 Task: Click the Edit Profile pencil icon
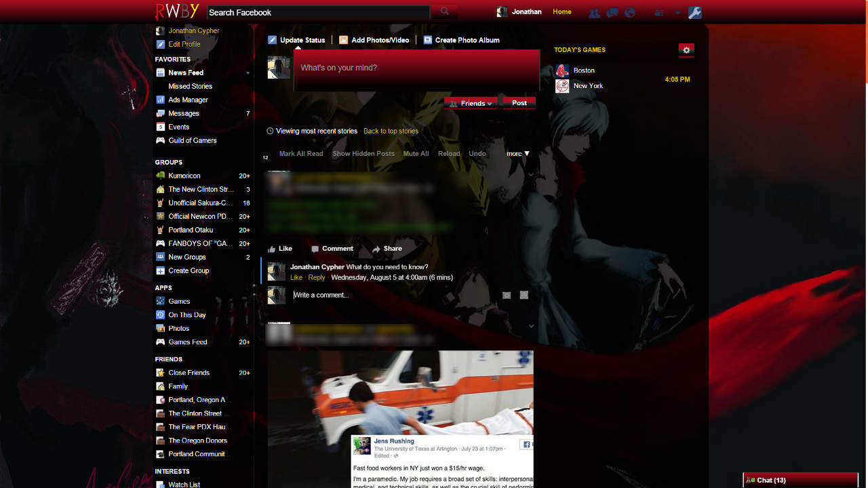coord(160,44)
